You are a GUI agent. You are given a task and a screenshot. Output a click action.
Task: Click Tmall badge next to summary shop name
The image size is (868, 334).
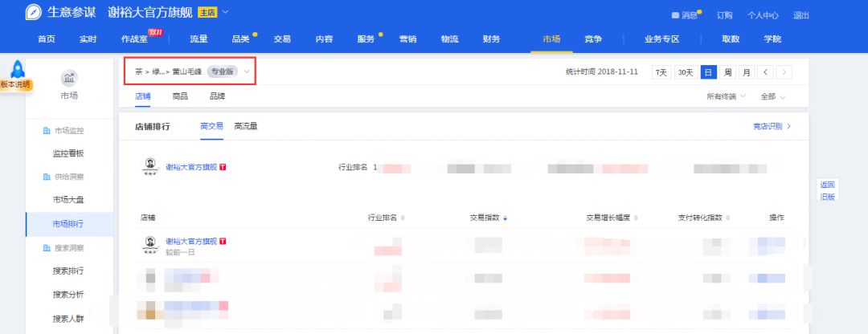click(x=223, y=167)
